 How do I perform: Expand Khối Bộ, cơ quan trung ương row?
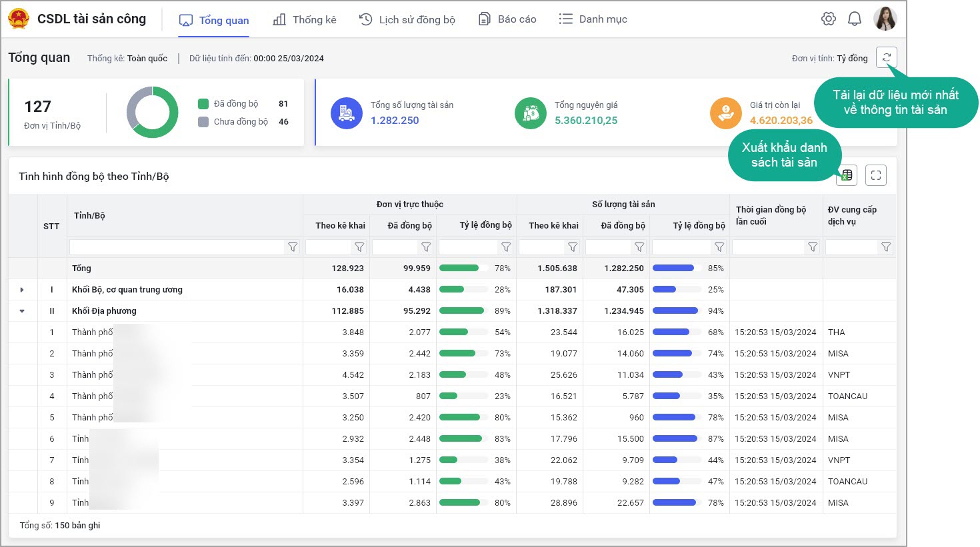(x=22, y=290)
